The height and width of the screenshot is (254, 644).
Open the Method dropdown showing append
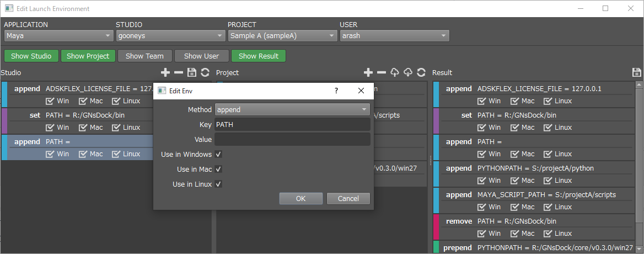(x=292, y=109)
